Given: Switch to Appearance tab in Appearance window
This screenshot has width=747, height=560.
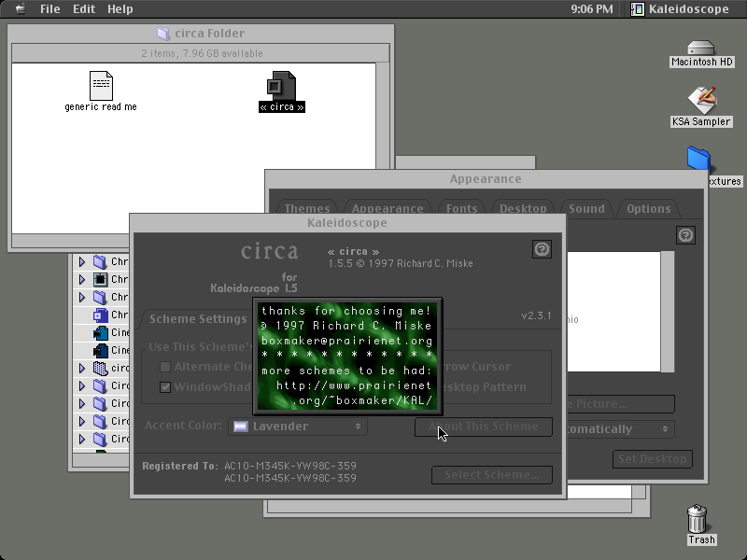Looking at the screenshot, I should coord(388,208).
